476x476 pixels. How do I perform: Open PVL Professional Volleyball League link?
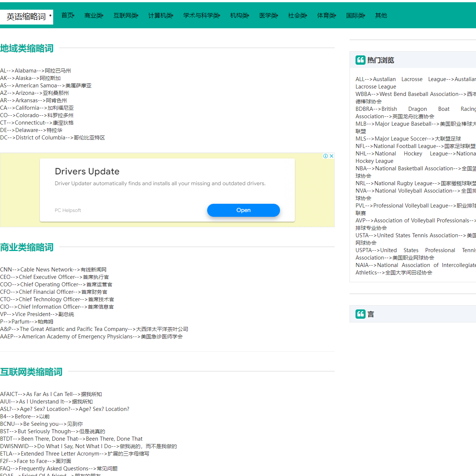(416, 209)
